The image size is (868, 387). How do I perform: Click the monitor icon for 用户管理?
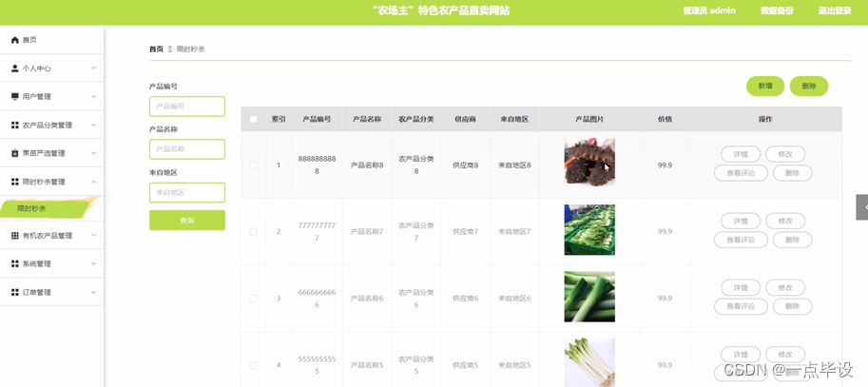[15, 96]
